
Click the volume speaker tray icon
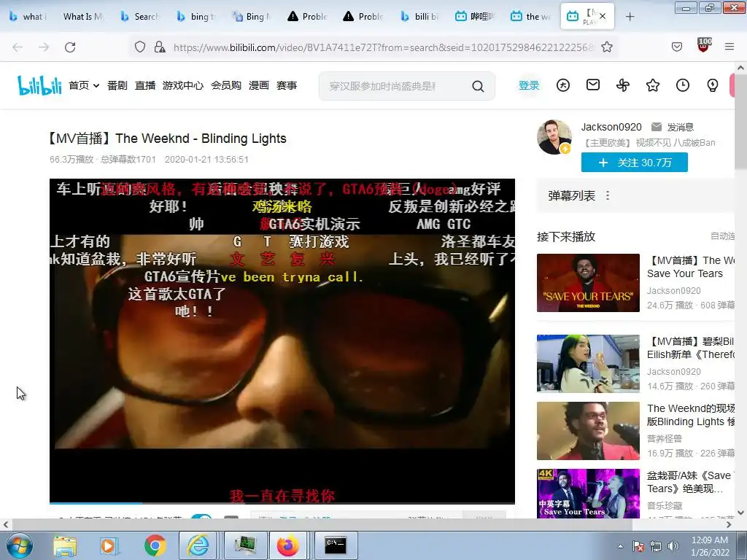pos(673,546)
